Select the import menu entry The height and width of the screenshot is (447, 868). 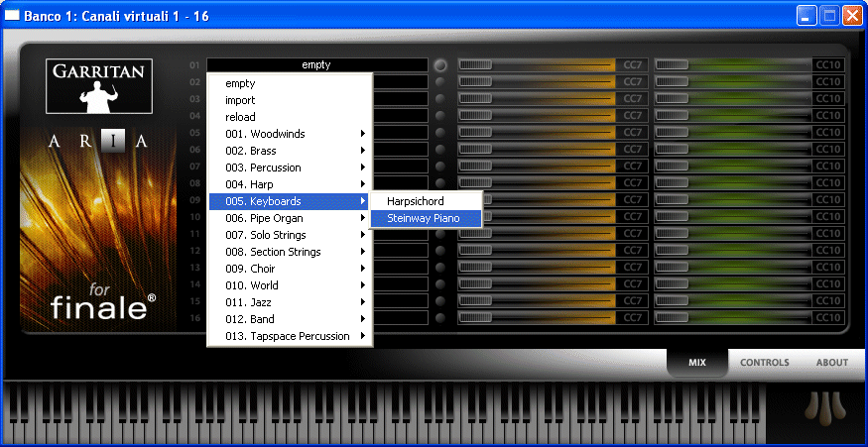tap(240, 100)
